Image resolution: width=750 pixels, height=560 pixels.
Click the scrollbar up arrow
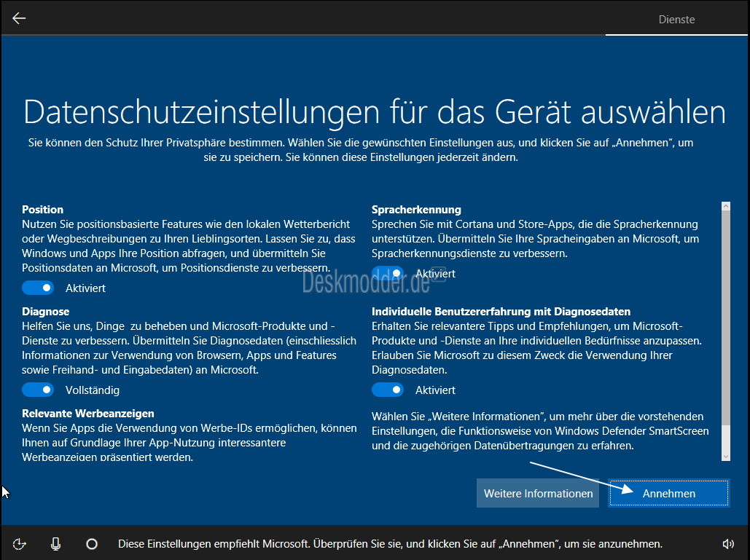coord(726,206)
